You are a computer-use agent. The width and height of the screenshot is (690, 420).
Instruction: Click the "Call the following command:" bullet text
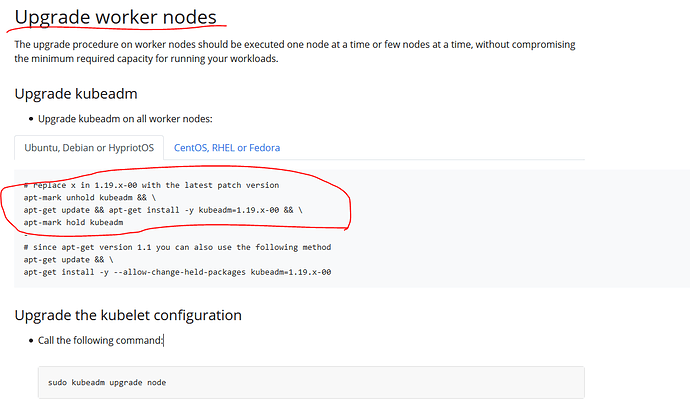point(101,341)
